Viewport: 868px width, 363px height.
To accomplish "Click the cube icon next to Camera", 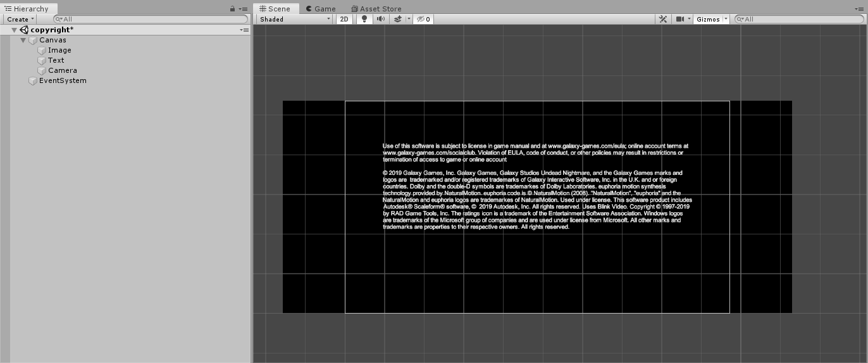I will click(42, 70).
